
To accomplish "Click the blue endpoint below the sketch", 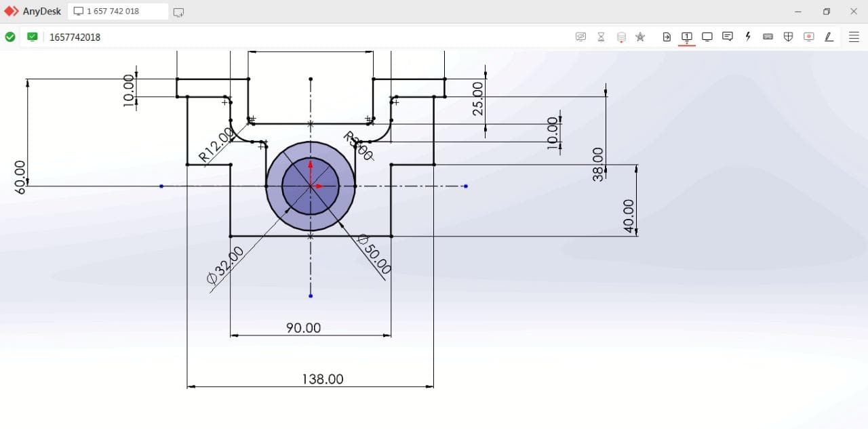I will tap(311, 295).
